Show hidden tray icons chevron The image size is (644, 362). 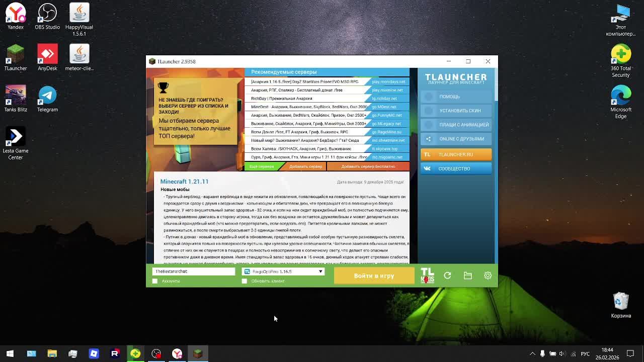[532, 353]
